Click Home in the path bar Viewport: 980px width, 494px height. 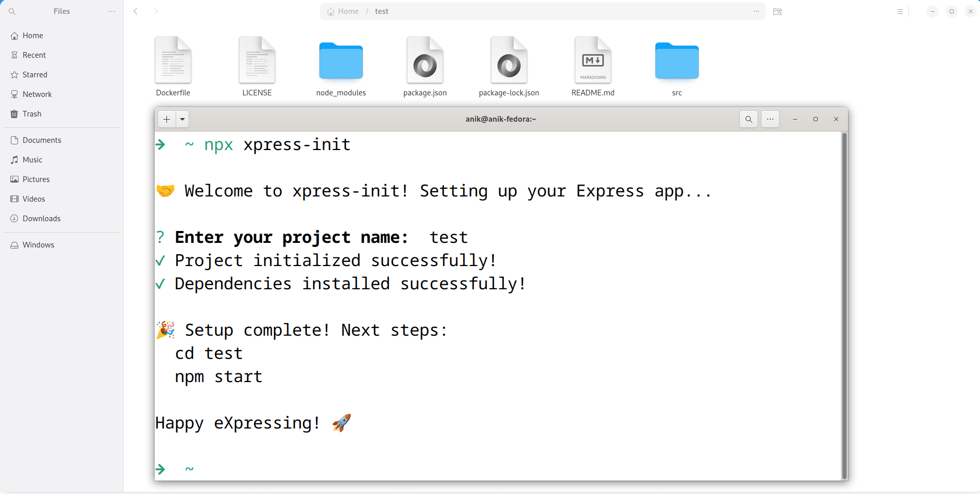[x=343, y=11]
